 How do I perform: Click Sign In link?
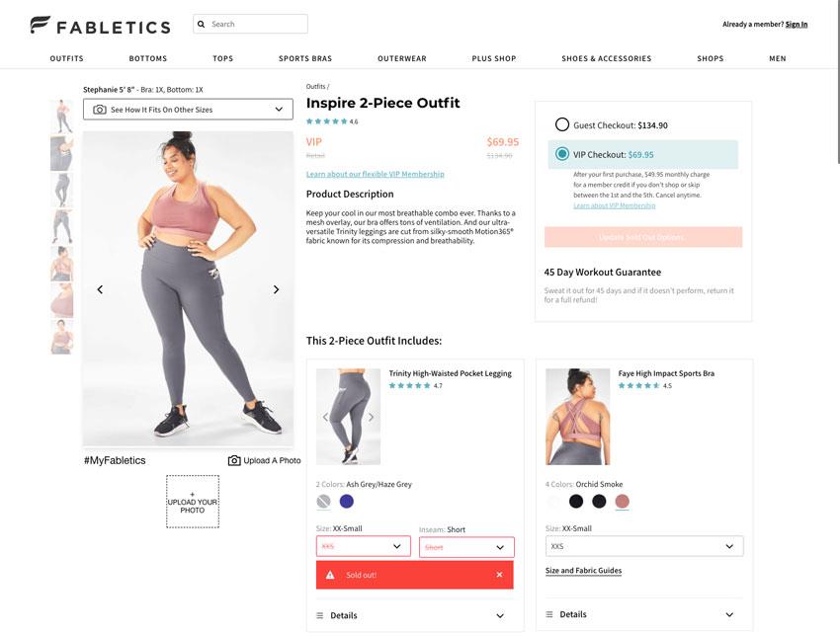[x=797, y=24]
